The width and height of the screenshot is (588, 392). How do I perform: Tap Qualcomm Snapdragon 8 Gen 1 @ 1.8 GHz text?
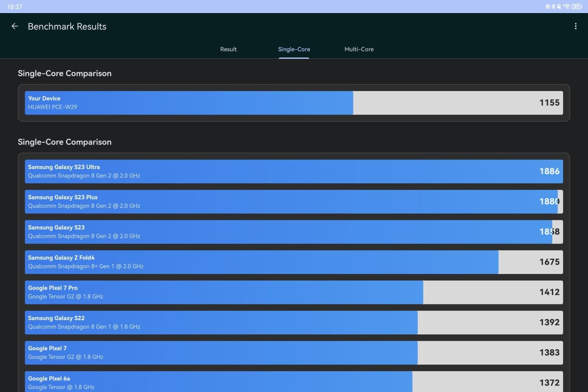84,327
